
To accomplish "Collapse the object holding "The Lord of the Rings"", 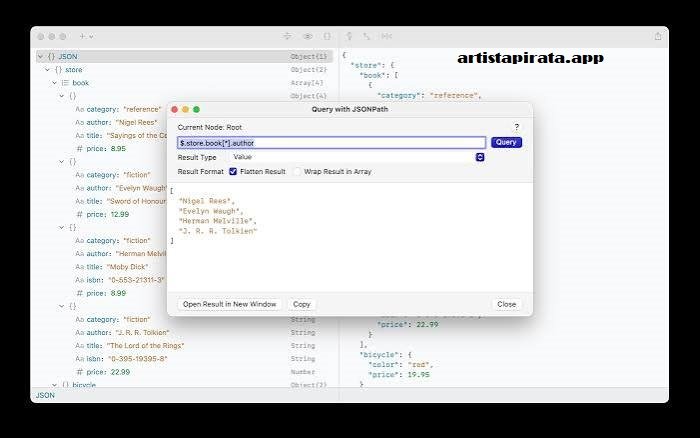I will pyautogui.click(x=62, y=306).
